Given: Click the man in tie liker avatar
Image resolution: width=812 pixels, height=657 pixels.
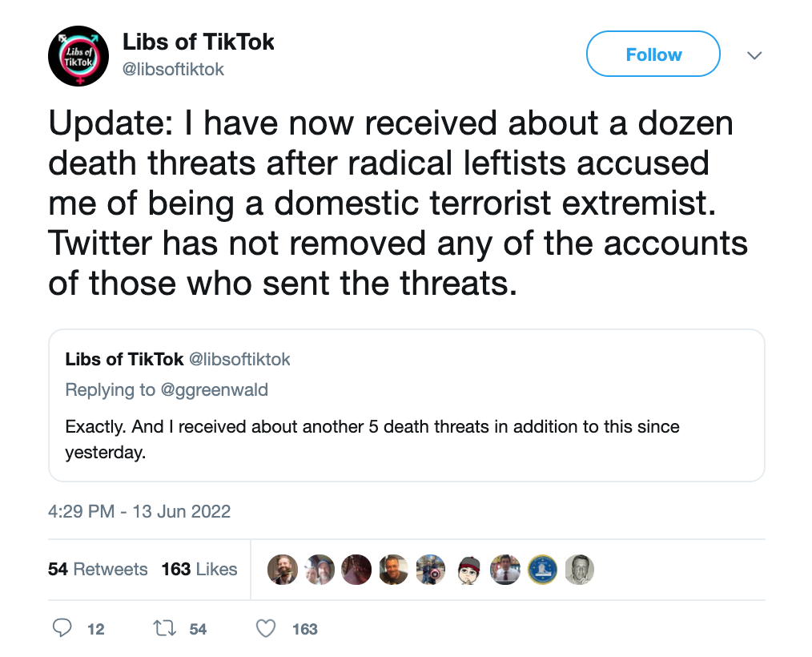Looking at the screenshot, I should point(505,570).
